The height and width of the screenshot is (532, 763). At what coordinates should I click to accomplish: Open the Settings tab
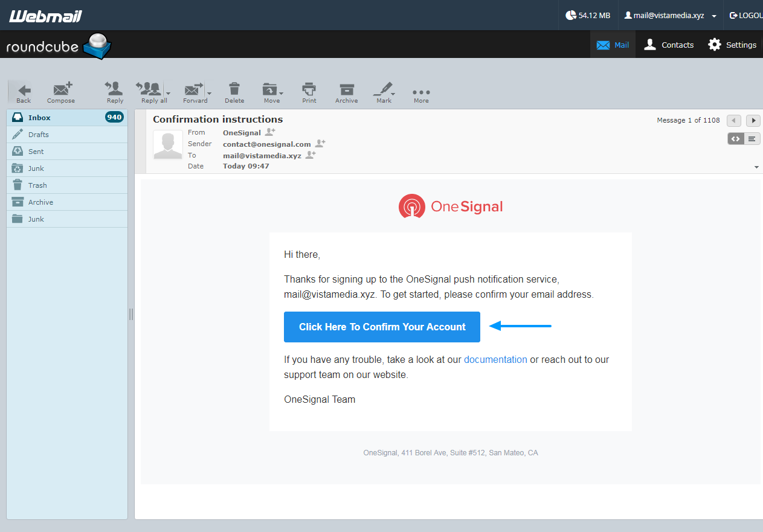(x=732, y=45)
